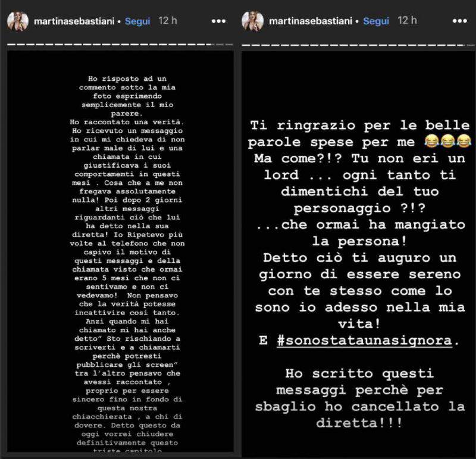This screenshot has height=459, width=476.
Task: Tap the line 'Ma come?!? Tu non eri un'
Action: 360,158
